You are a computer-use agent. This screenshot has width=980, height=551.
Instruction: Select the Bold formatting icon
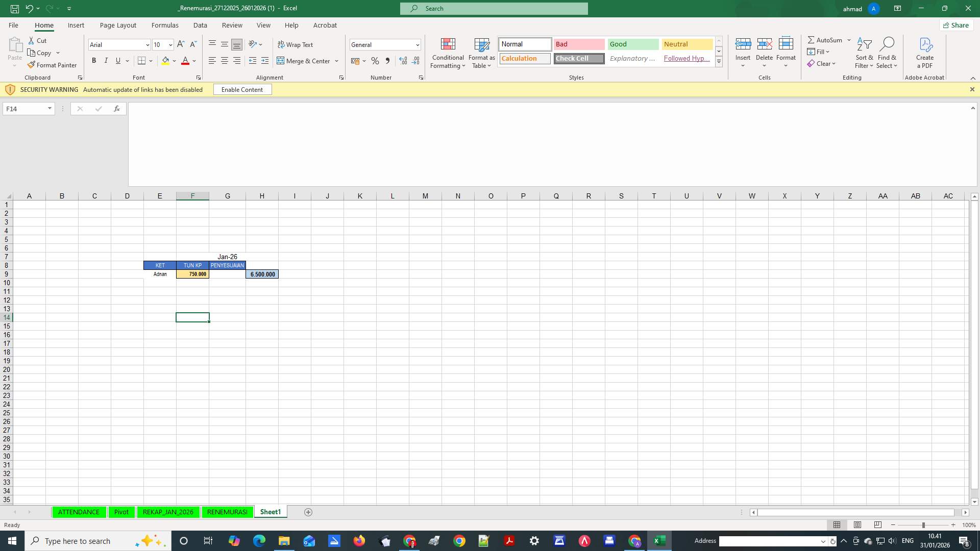(x=94, y=61)
